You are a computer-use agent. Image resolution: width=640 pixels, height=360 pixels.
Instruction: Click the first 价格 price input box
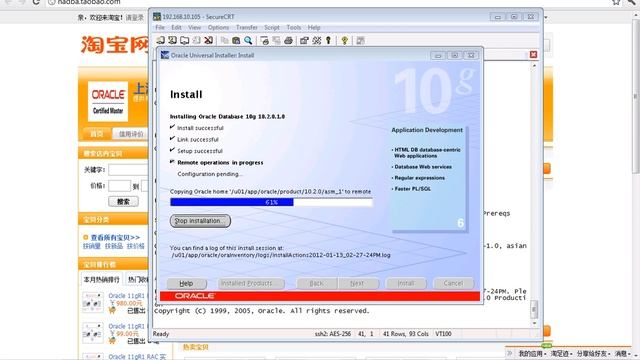point(120,186)
